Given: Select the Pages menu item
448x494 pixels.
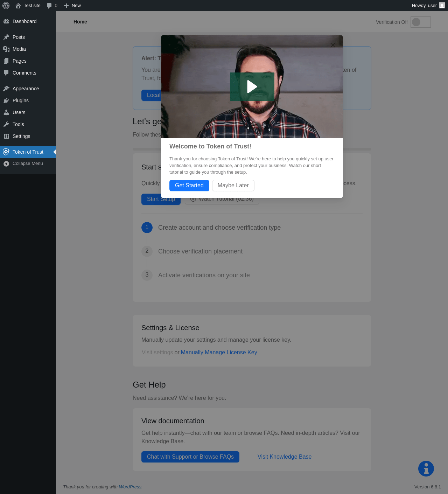Looking at the screenshot, I should [20, 61].
